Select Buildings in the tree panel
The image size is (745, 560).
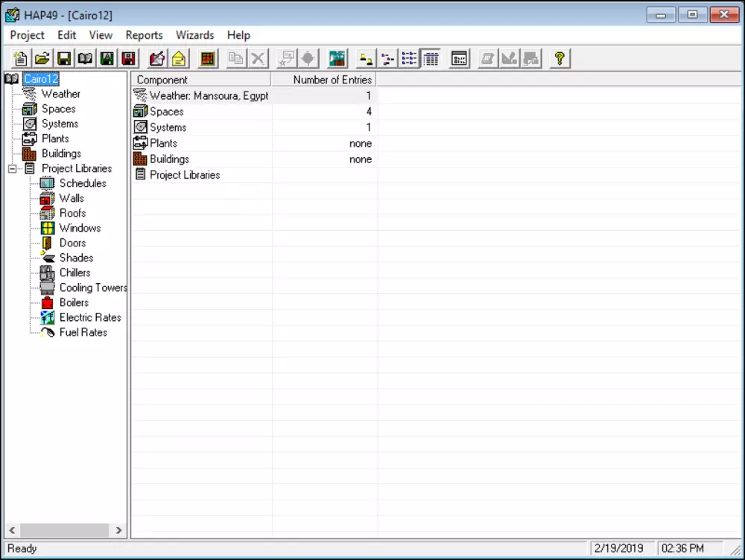[x=61, y=153]
